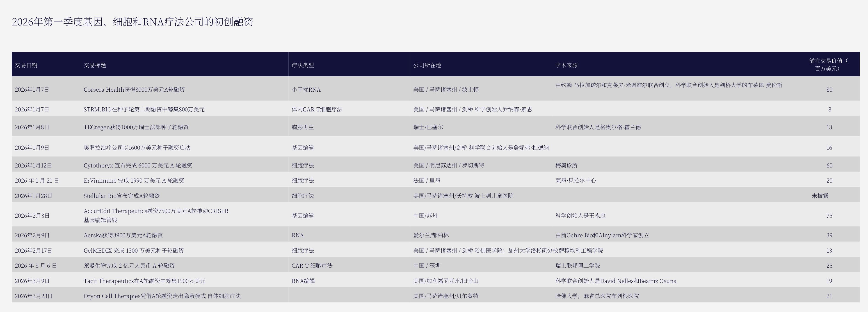
Task: Click the 公司所在地 column header
Action: tap(427, 65)
